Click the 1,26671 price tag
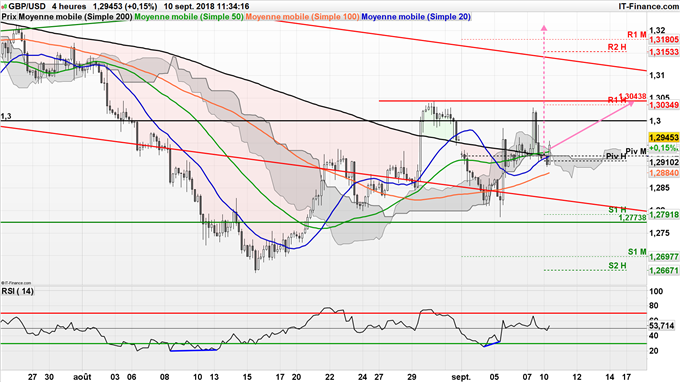The width and height of the screenshot is (680, 382). (664, 270)
